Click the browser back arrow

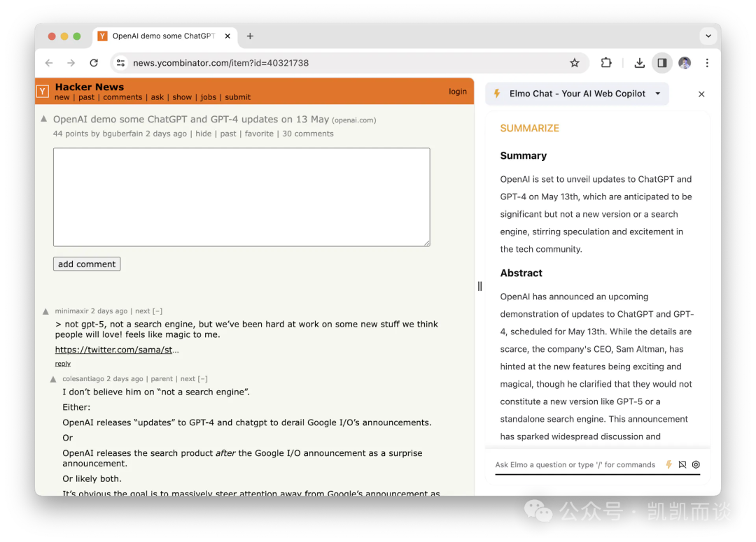[49, 63]
